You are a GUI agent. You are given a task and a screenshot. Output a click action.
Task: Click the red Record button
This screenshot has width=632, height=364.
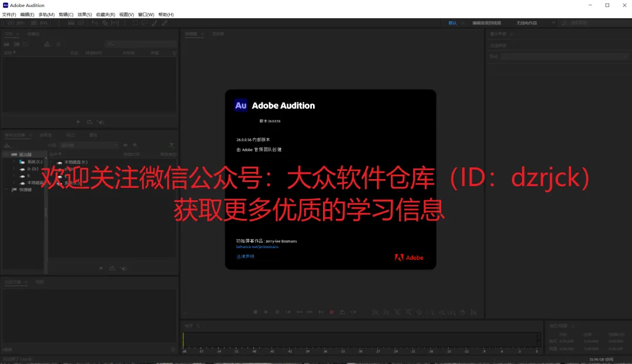(x=332, y=312)
